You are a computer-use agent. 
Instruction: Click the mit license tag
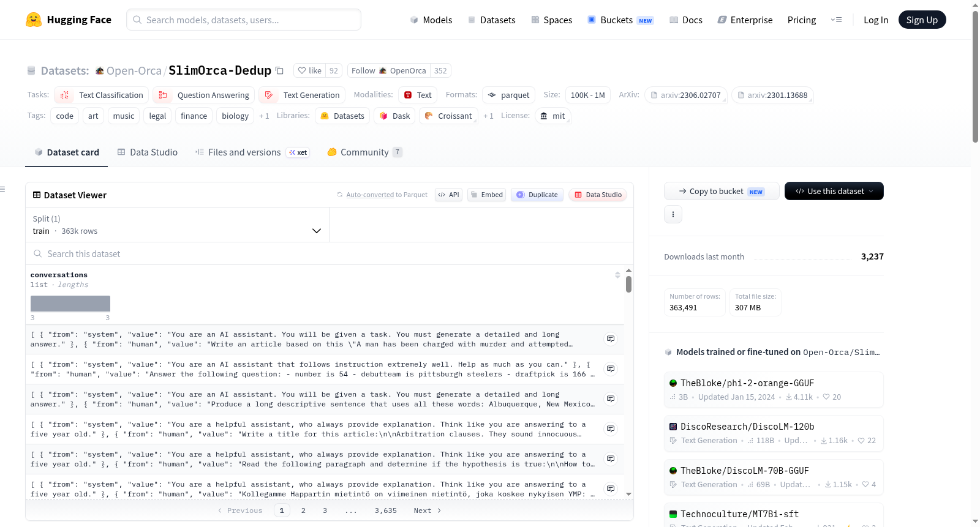click(x=553, y=116)
